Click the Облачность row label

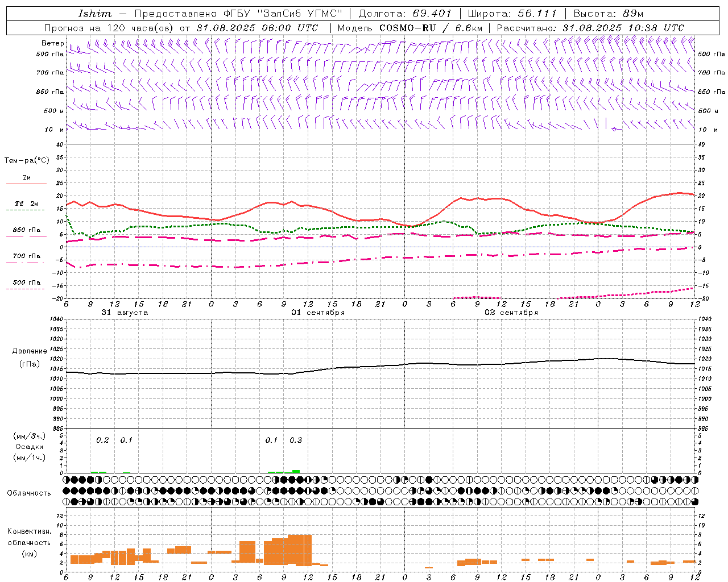[x=29, y=493]
